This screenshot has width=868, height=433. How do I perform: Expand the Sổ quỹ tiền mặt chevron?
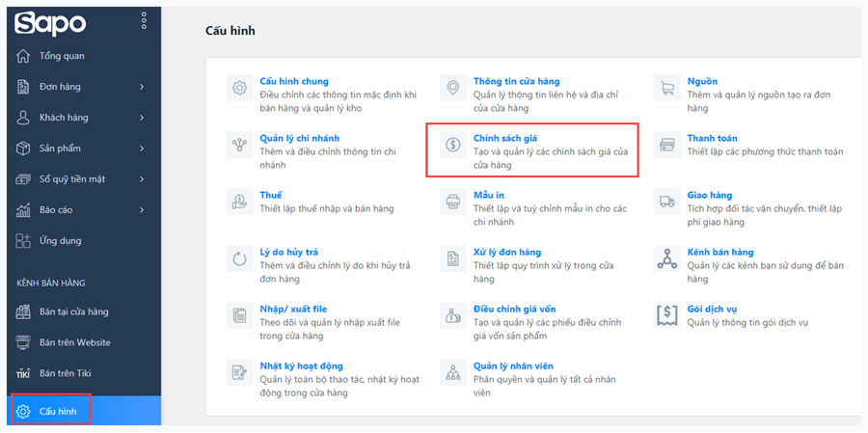[x=143, y=179]
